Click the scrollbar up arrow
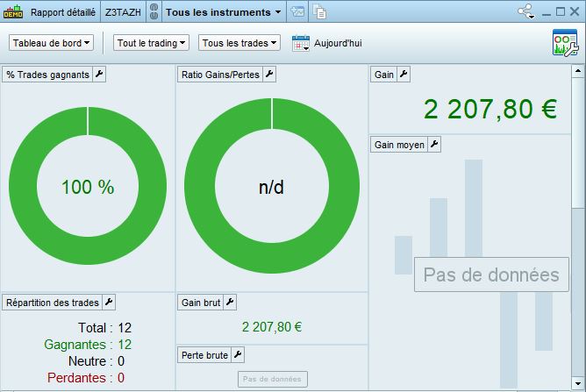586x392 pixels. click(x=578, y=70)
